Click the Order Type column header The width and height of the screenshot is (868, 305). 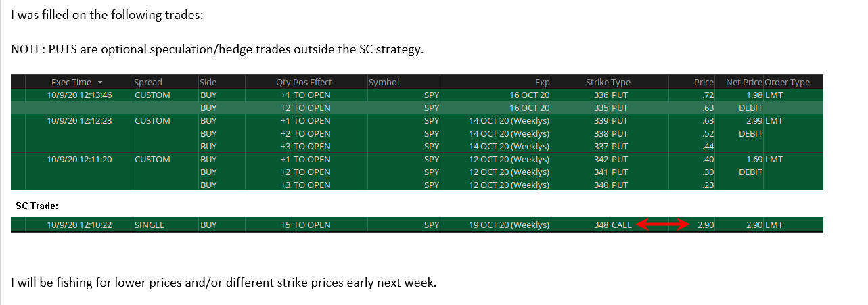coord(787,83)
